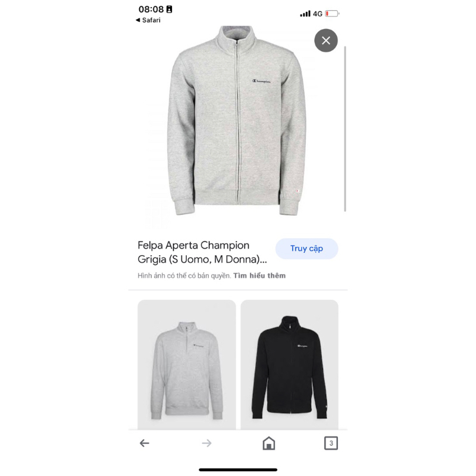Tap the cellular signal bars icon
476x476 pixels.
pyautogui.click(x=305, y=14)
